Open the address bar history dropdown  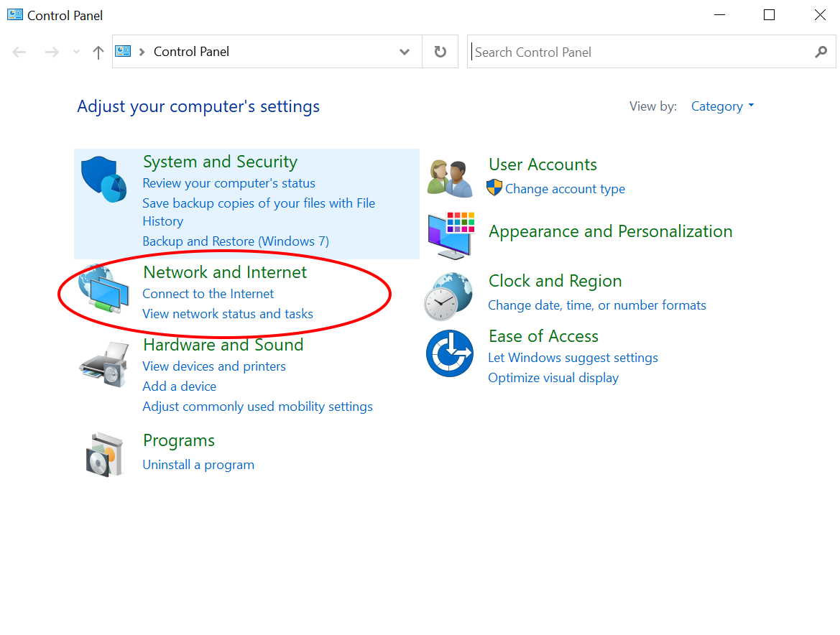point(405,52)
